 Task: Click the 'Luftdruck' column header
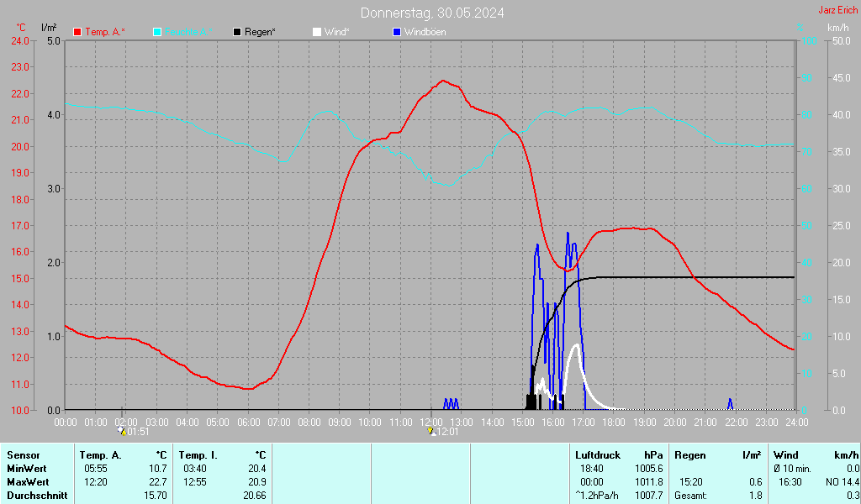(598, 455)
